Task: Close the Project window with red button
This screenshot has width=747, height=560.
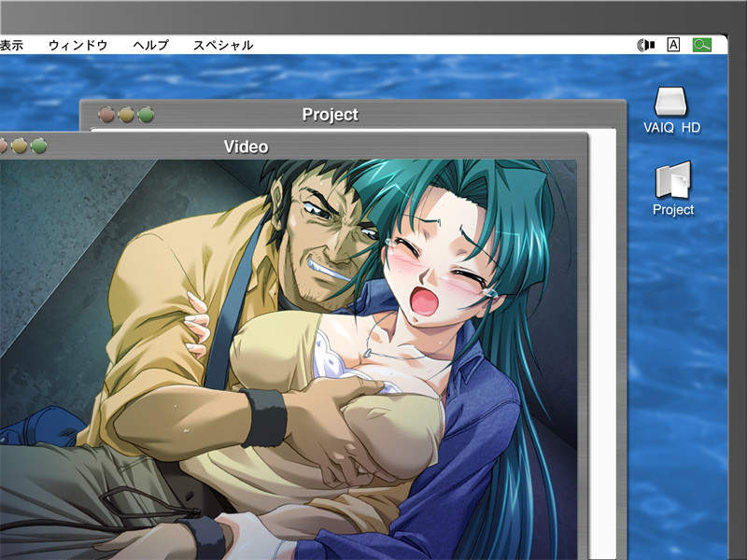Action: pyautogui.click(x=106, y=114)
